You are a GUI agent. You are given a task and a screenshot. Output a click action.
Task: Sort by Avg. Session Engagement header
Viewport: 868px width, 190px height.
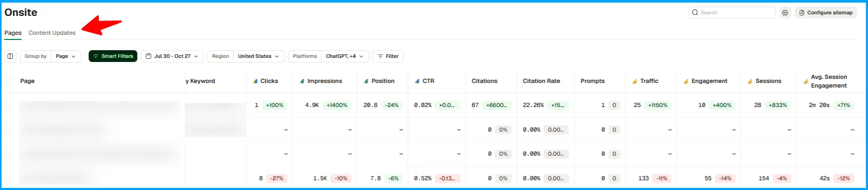829,81
